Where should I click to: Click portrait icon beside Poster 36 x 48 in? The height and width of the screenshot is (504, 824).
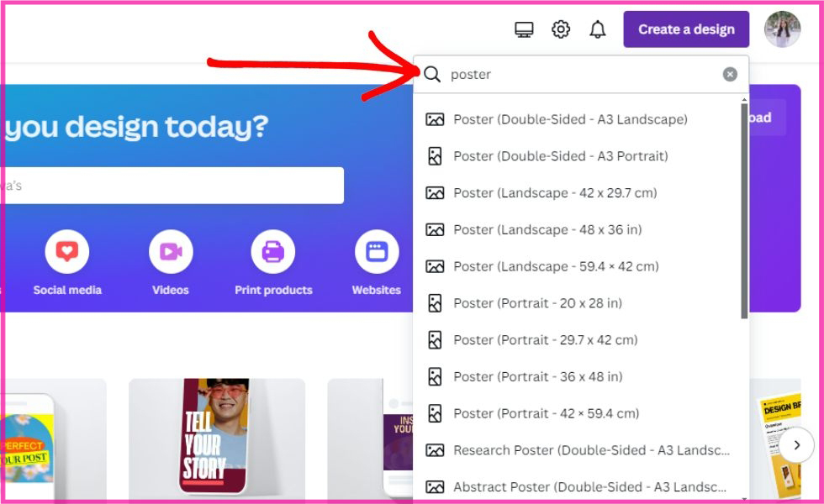click(x=435, y=376)
